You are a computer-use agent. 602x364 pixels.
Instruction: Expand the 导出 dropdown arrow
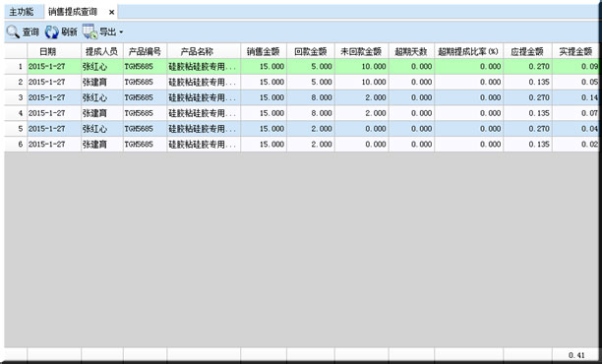click(121, 32)
